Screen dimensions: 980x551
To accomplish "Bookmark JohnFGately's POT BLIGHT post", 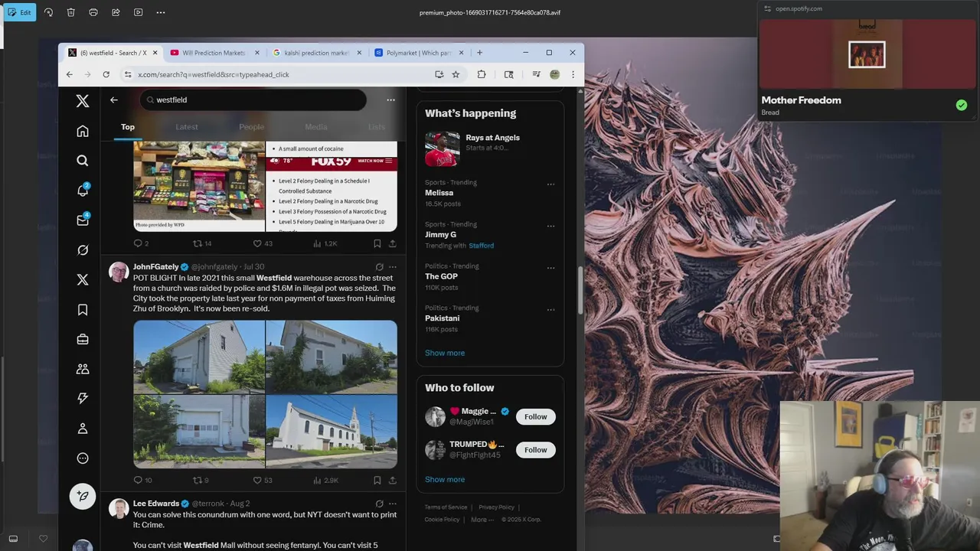I will point(377,480).
